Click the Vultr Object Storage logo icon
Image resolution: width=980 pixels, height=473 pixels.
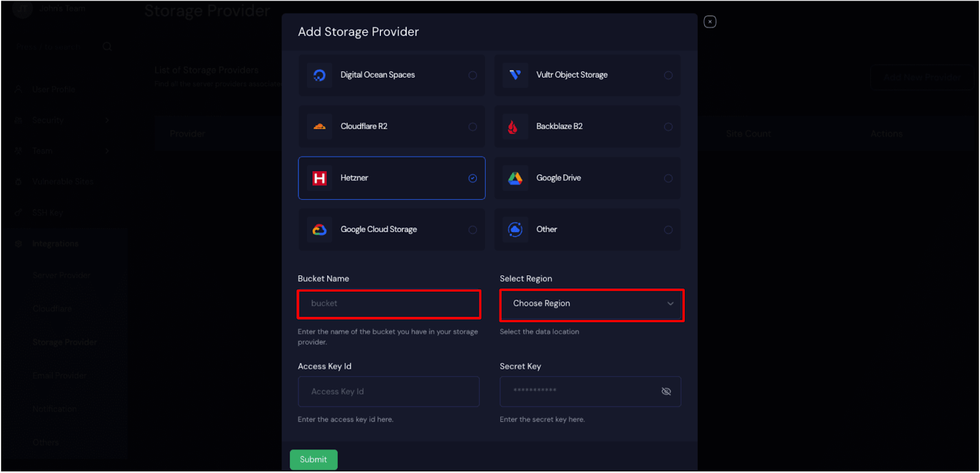(515, 75)
